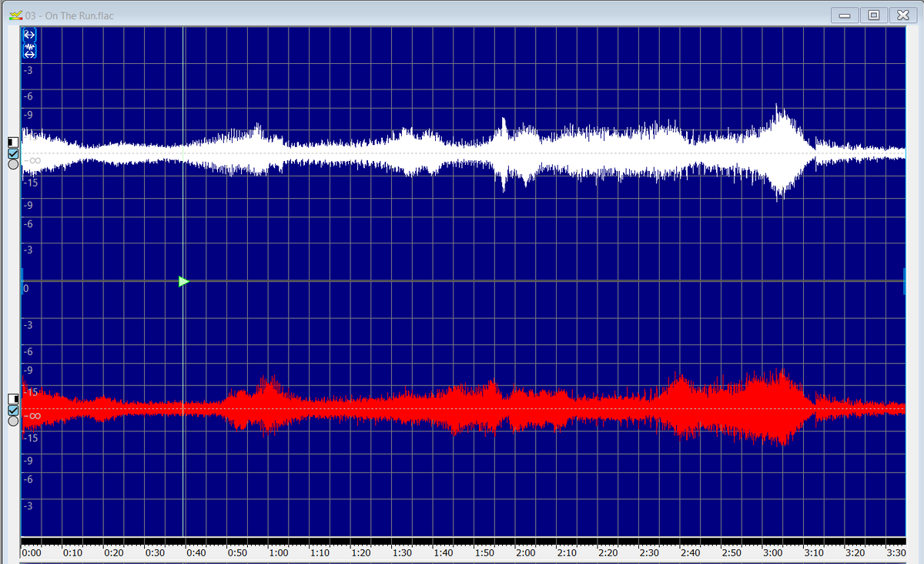
Task: Click the 3:10 mark on the timeline
Action: 813,552
